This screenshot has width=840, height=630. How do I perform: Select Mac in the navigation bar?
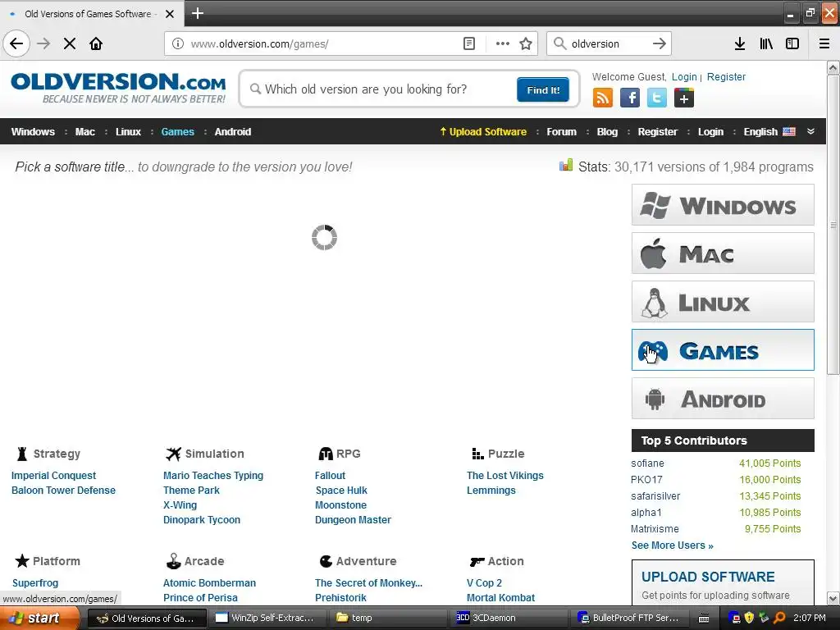[85, 132]
